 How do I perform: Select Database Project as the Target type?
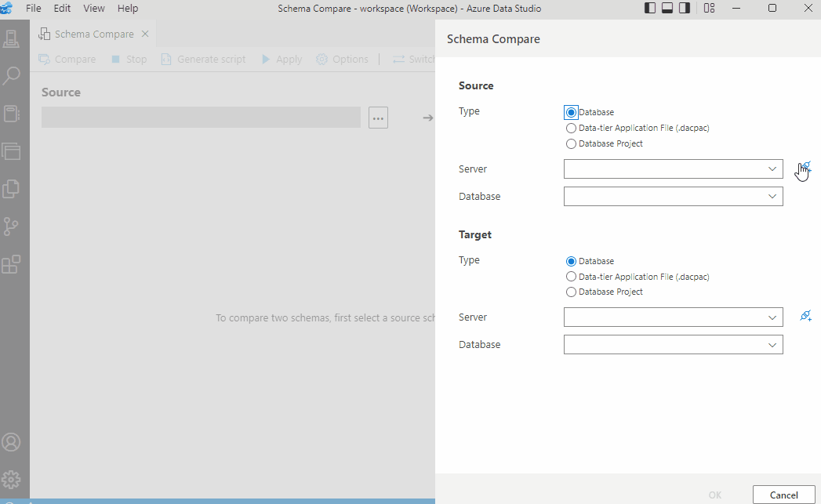tap(571, 291)
